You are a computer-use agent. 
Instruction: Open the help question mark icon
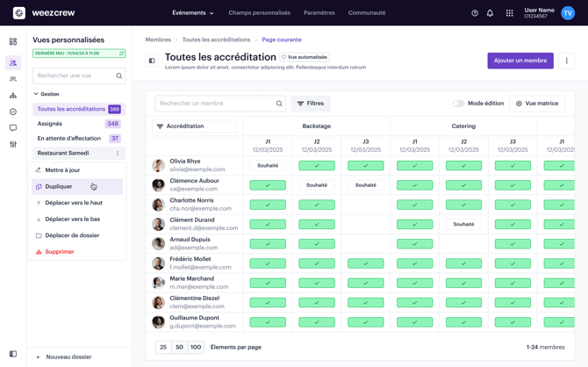tap(475, 13)
